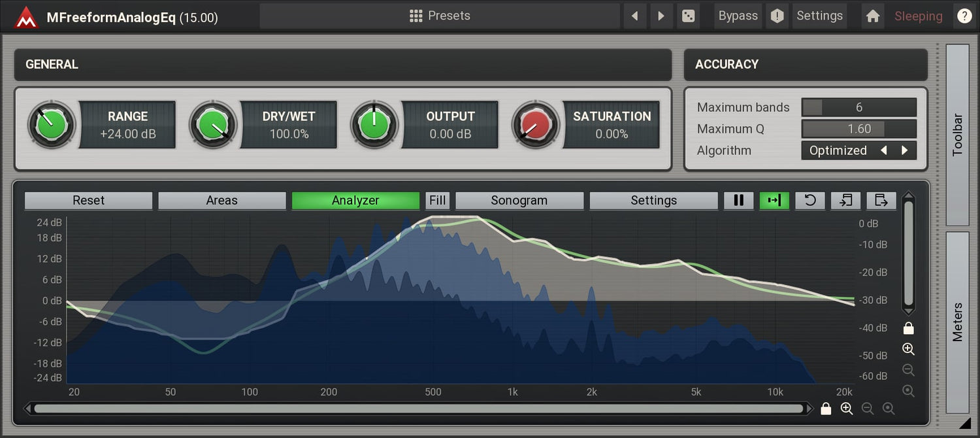The image size is (980, 438).
Task: Click the Reset button
Action: pyautogui.click(x=88, y=201)
